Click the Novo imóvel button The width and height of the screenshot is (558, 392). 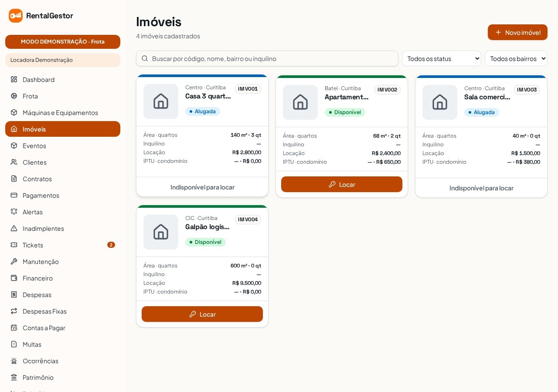pyautogui.click(x=517, y=32)
